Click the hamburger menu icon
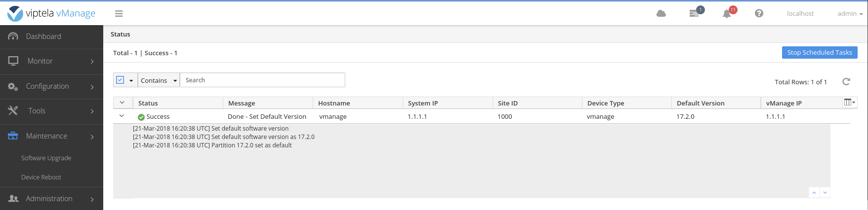The height and width of the screenshot is (210, 868). pos(119,14)
